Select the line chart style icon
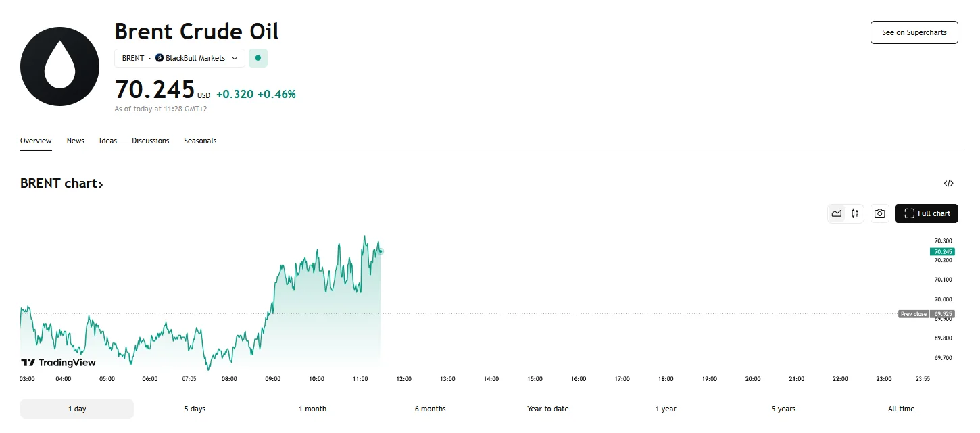This screenshot has width=980, height=433. (837, 213)
